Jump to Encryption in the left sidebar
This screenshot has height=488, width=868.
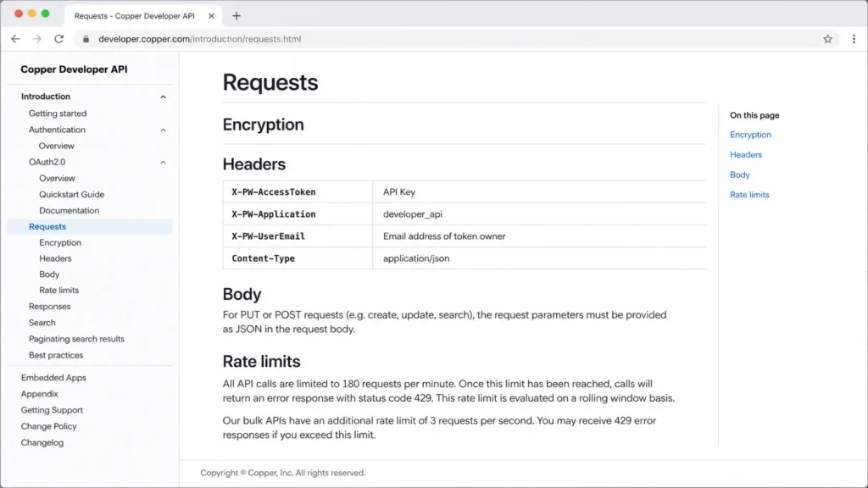[60, 242]
